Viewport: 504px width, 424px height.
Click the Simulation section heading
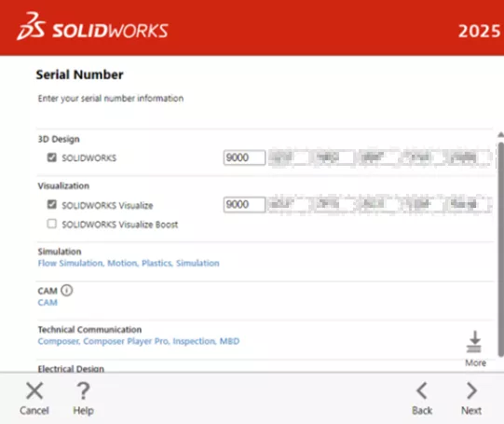tap(60, 252)
